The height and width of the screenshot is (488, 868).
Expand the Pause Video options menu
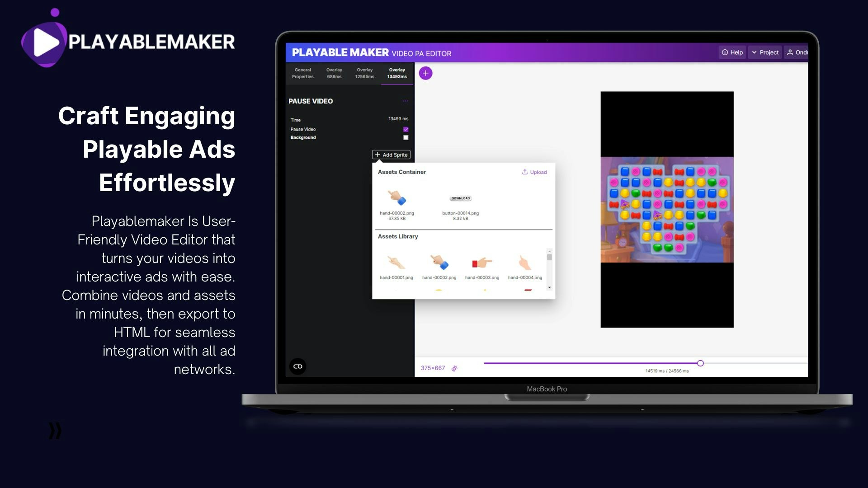[x=404, y=101]
